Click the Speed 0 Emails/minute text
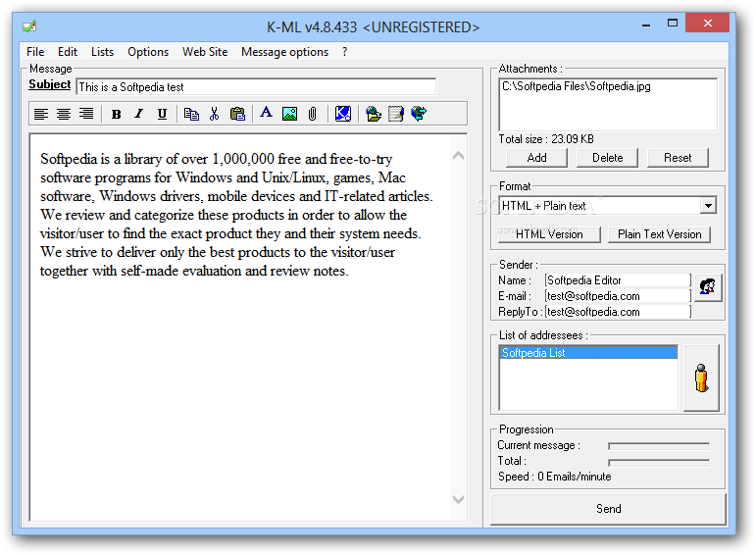Viewport: 756px width, 555px height. [x=554, y=477]
